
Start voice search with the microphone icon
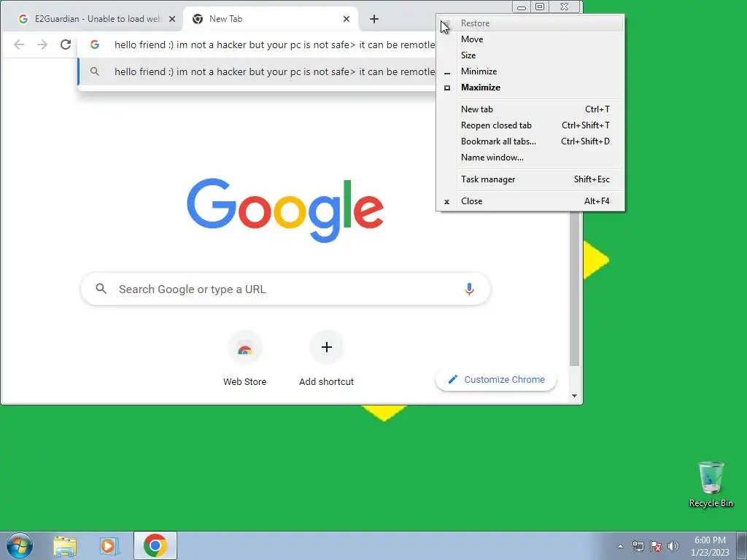pos(469,289)
